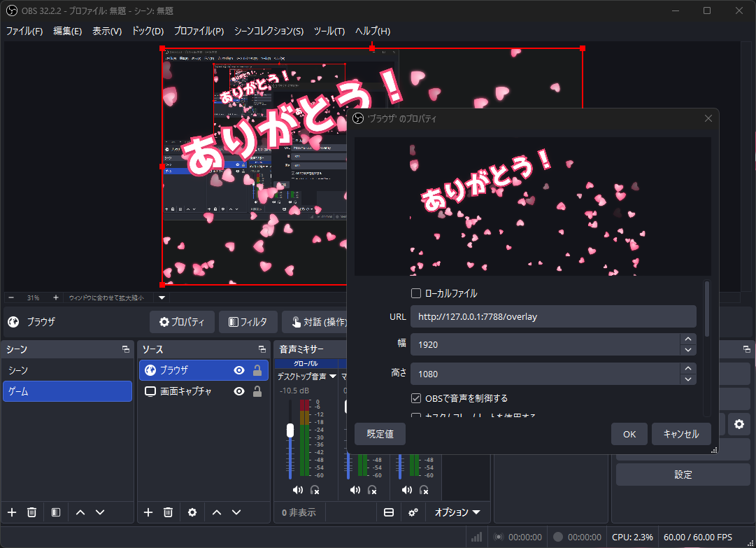Screen dimensions: 756x548
Task: Open advanced audio properties gears icon
Action: (x=413, y=512)
